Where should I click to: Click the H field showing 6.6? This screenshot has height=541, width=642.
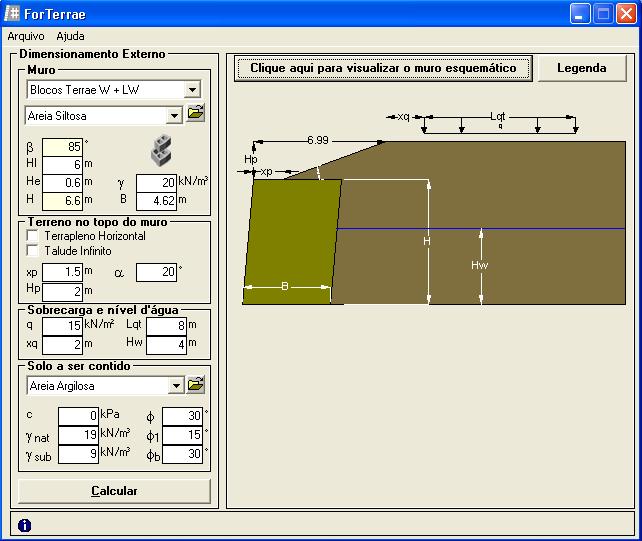coord(62,201)
